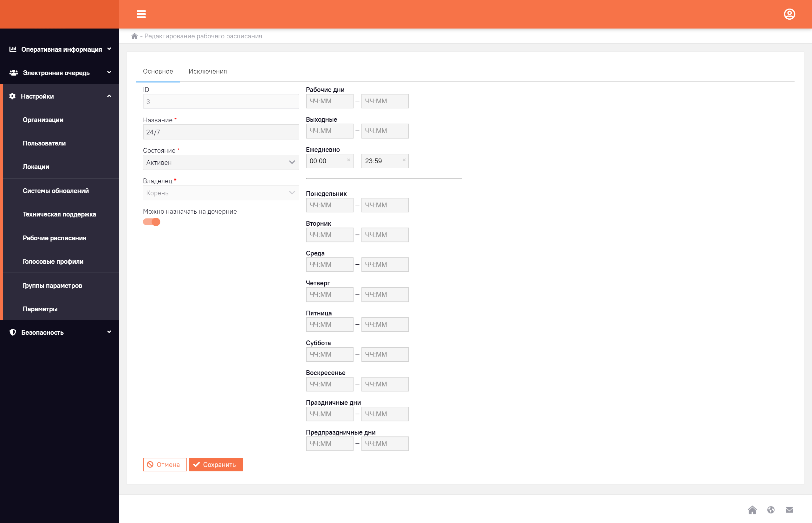Click the Четверг end time field
Viewport: 812px width, 523px height.
385,294
